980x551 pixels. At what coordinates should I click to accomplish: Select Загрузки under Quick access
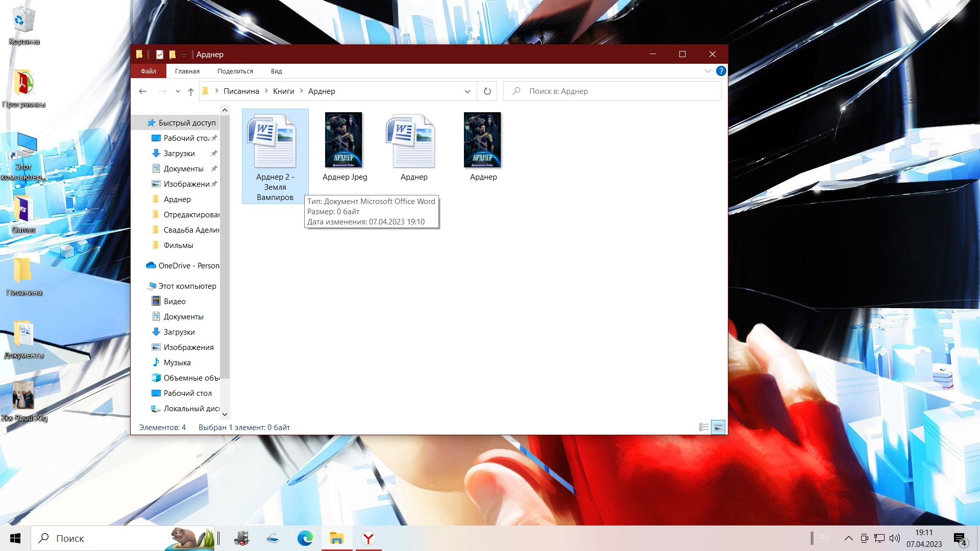(x=179, y=154)
